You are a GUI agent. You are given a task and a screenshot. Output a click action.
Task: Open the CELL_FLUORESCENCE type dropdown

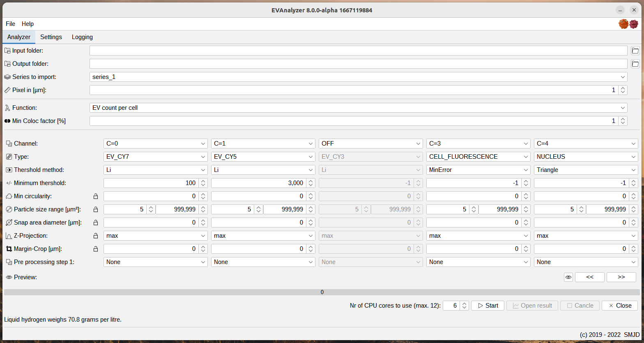[478, 157]
